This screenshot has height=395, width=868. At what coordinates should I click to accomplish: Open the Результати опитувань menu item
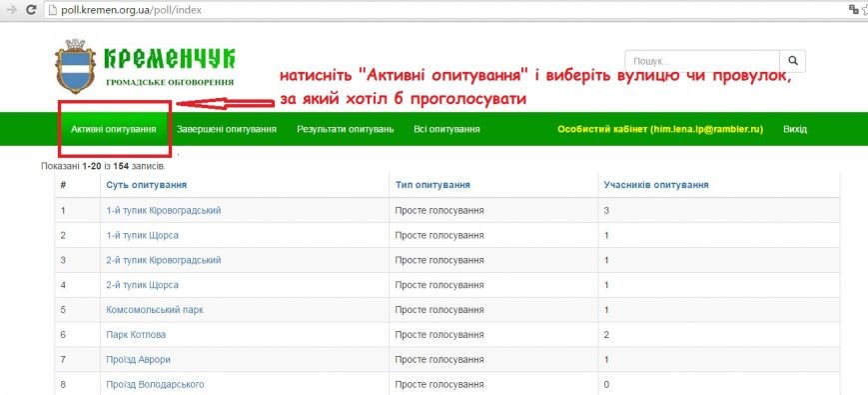tap(345, 129)
